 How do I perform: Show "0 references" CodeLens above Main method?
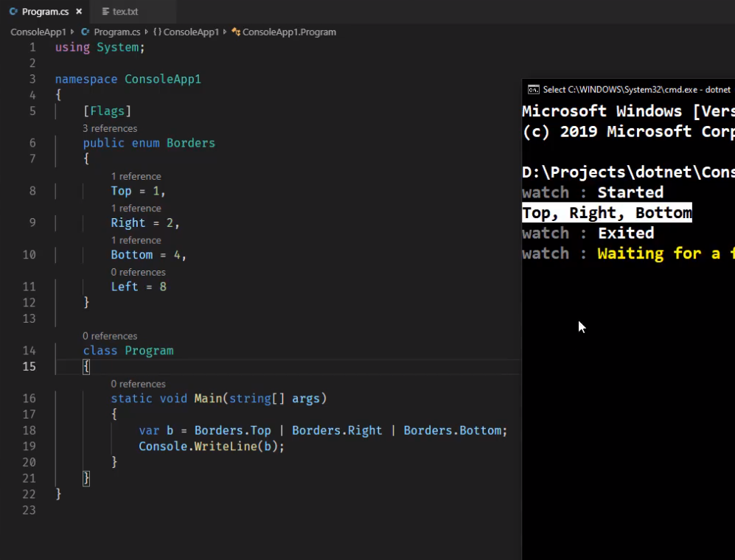138,384
